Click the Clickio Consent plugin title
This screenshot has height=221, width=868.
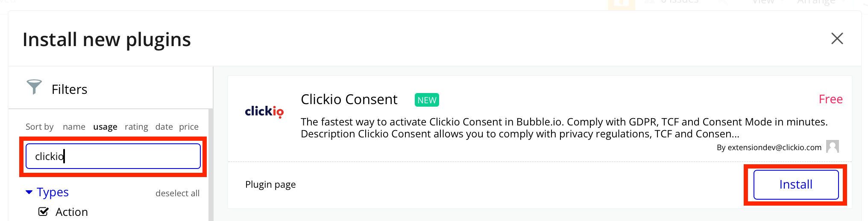click(349, 99)
